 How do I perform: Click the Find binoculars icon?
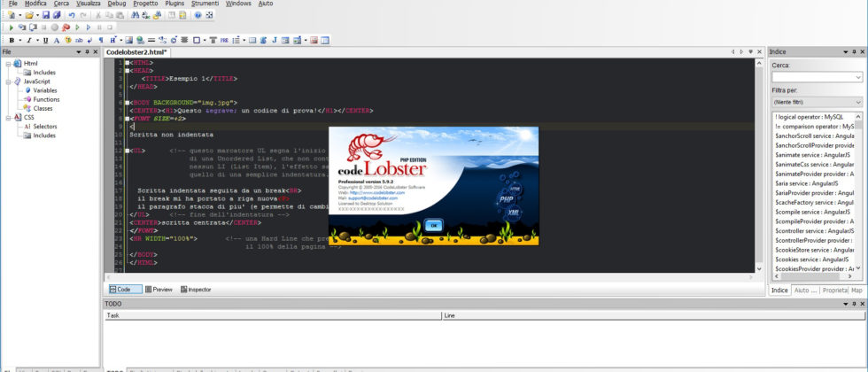pyautogui.click(x=136, y=15)
